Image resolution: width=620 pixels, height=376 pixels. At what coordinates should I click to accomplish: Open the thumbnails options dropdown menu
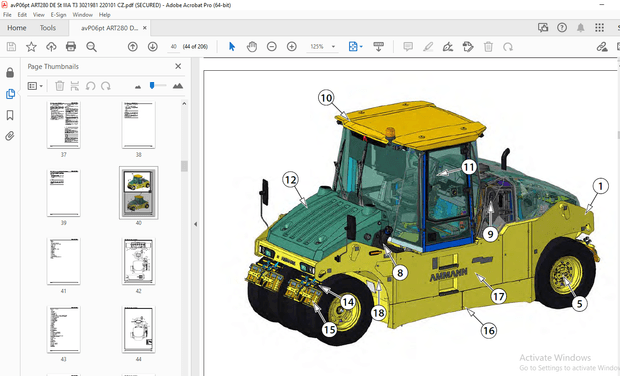tap(35, 86)
